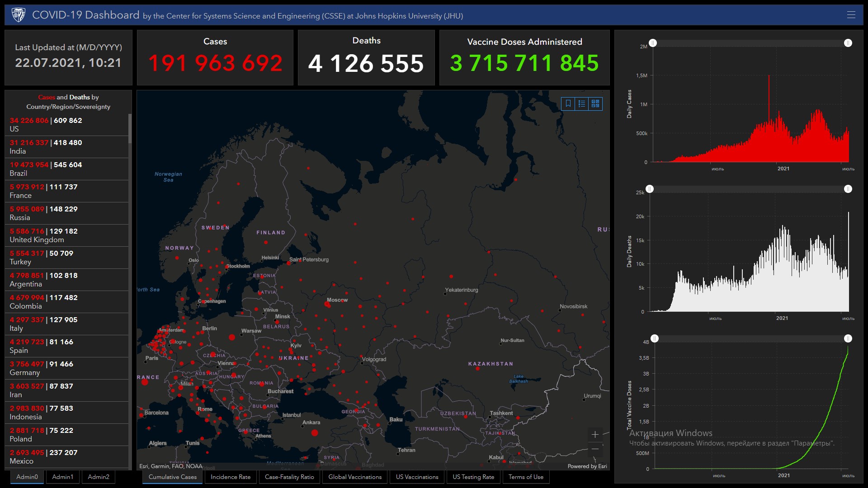Open the hamburger menu in the header
Screen dimensions: 868x488
coord(851,15)
